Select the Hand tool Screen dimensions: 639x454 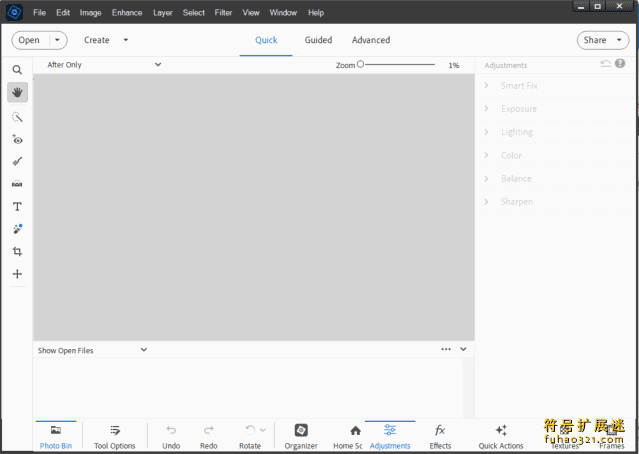tap(17, 93)
